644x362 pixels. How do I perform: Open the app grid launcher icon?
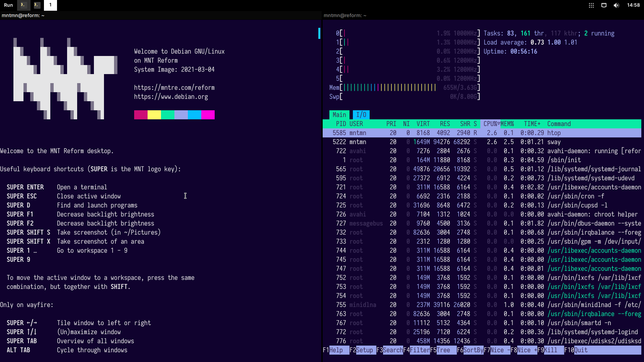pyautogui.click(x=591, y=5)
